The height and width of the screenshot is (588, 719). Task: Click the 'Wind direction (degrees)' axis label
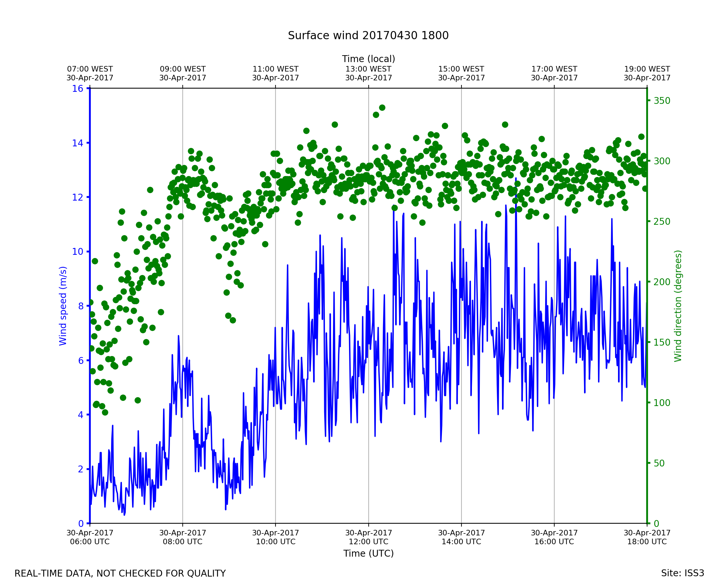coord(678,306)
